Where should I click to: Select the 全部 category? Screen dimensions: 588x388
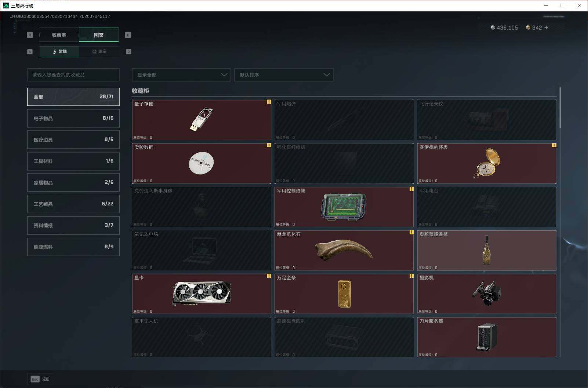[x=73, y=97]
